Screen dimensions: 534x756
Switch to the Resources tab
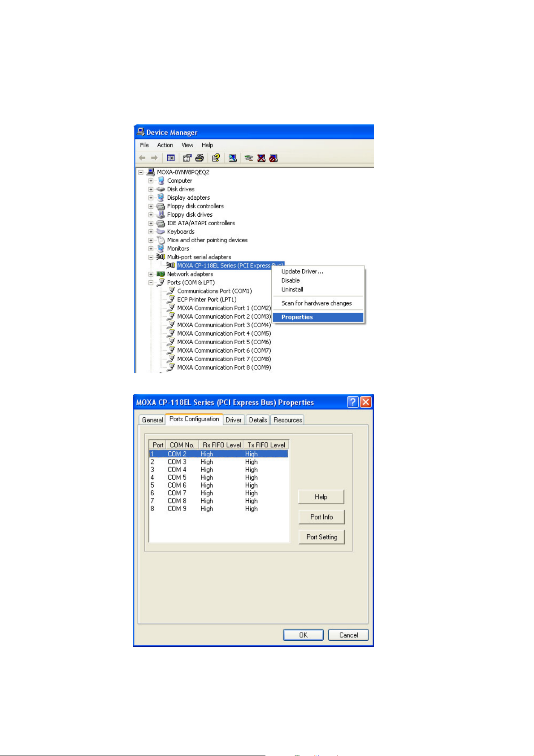[x=288, y=420]
